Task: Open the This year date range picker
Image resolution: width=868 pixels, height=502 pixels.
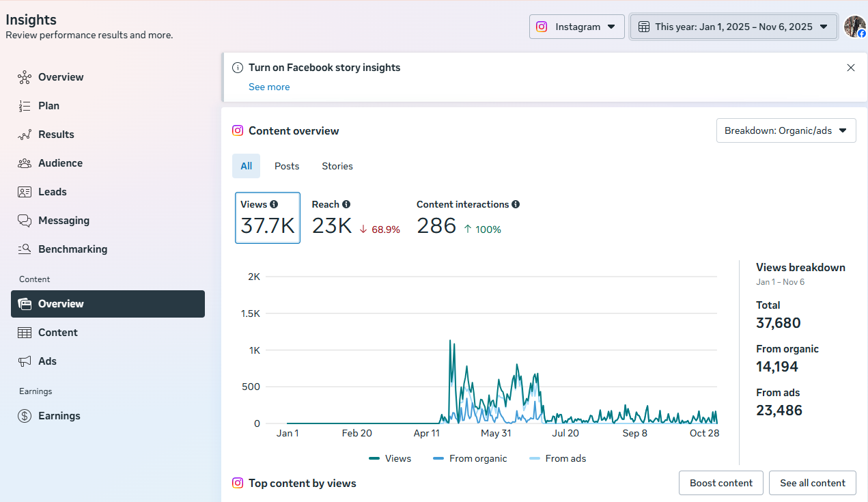Action: coord(733,27)
